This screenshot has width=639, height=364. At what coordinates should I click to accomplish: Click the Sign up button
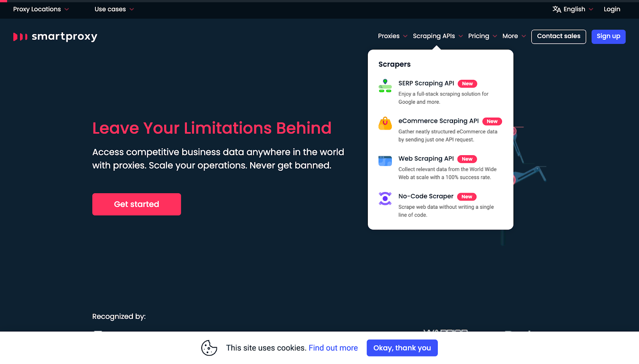tap(608, 36)
